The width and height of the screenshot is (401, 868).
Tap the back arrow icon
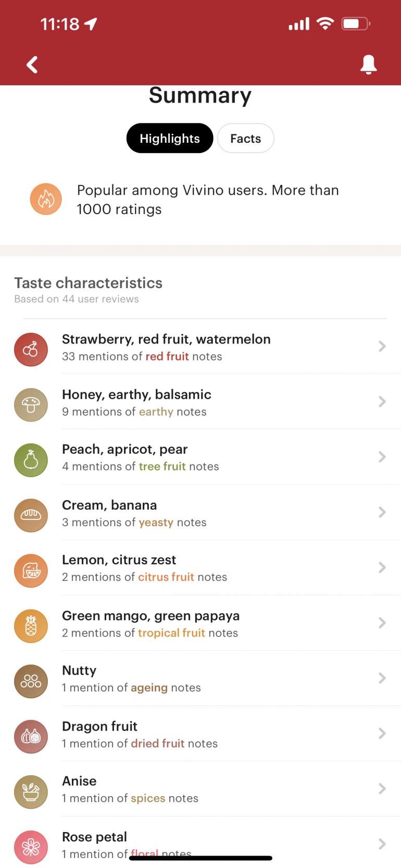32,65
